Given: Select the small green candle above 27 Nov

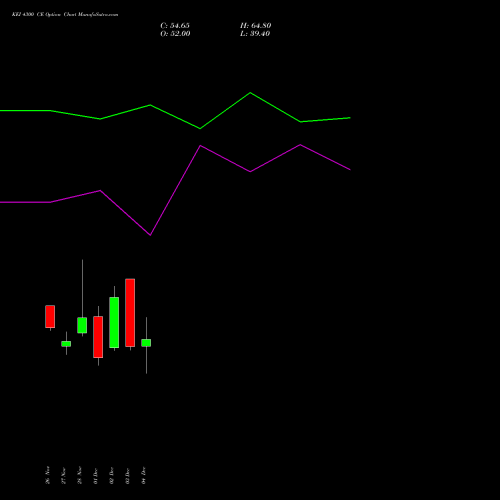Looking at the screenshot, I should [66, 344].
